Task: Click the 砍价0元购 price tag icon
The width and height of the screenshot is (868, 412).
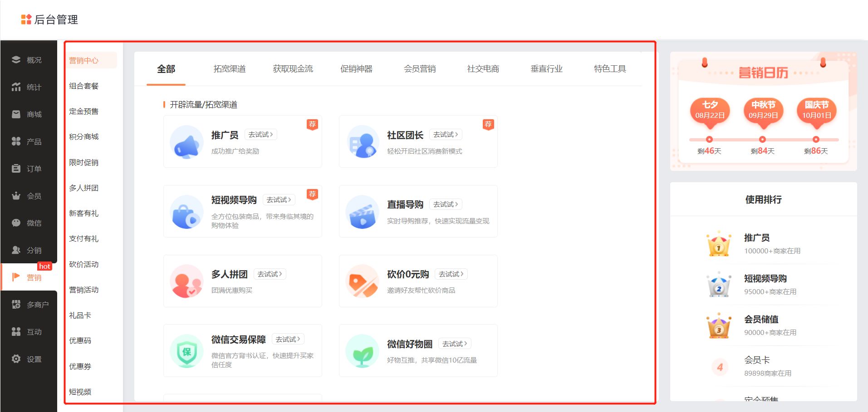Action: tap(362, 281)
